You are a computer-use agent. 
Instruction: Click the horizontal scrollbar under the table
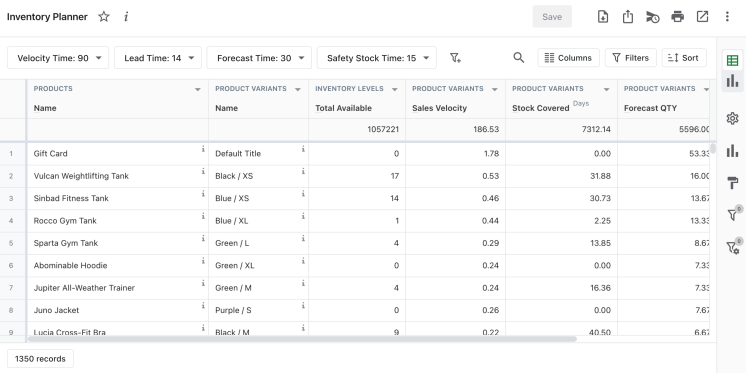click(x=303, y=339)
